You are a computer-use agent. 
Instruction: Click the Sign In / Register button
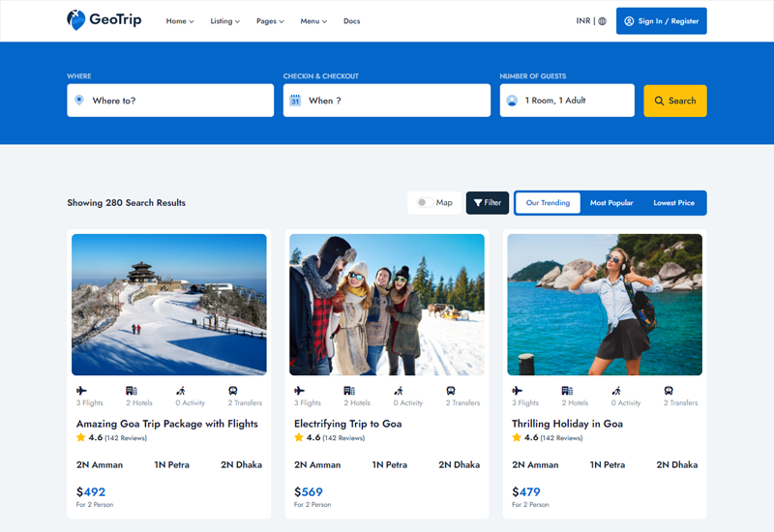[661, 21]
